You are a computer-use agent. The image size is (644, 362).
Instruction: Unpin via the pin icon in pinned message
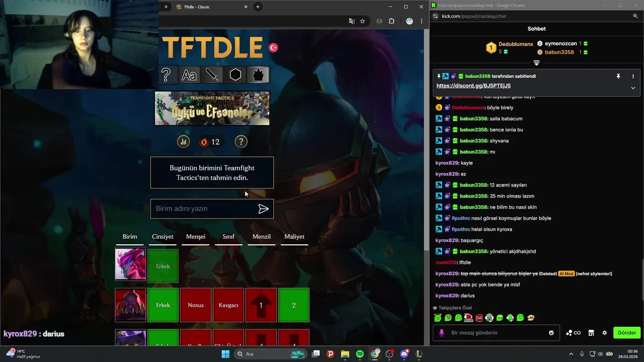click(x=618, y=76)
